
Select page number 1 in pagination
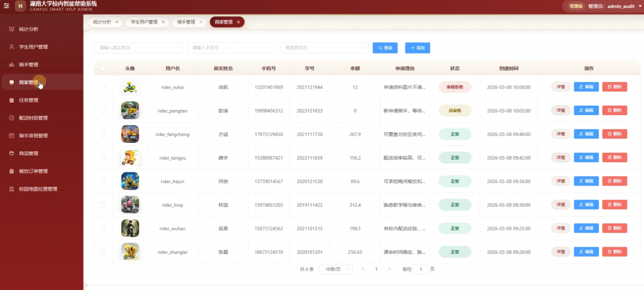click(376, 269)
